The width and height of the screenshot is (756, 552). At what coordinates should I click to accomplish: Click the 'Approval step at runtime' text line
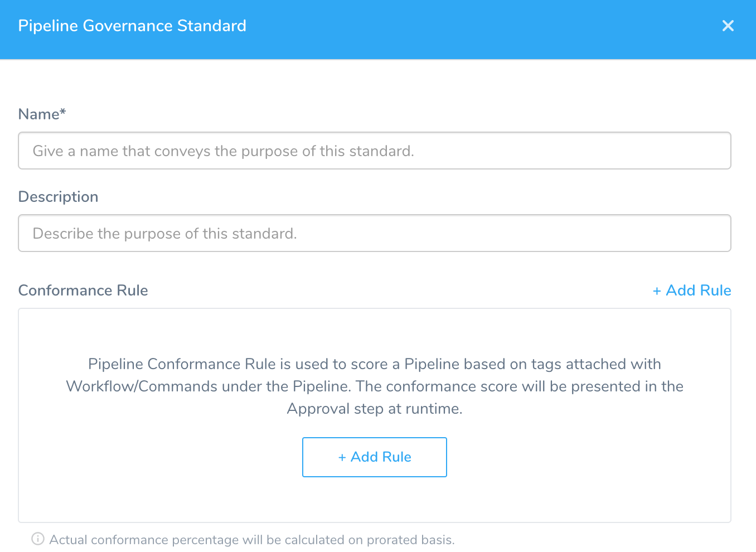coord(375,409)
